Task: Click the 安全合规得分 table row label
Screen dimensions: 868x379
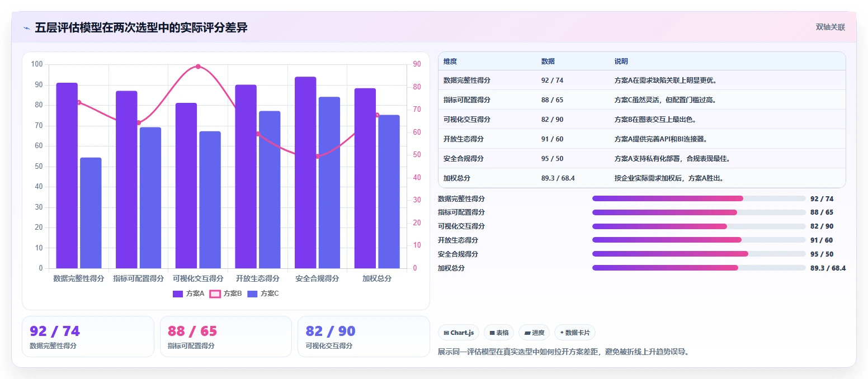Action: [464, 159]
